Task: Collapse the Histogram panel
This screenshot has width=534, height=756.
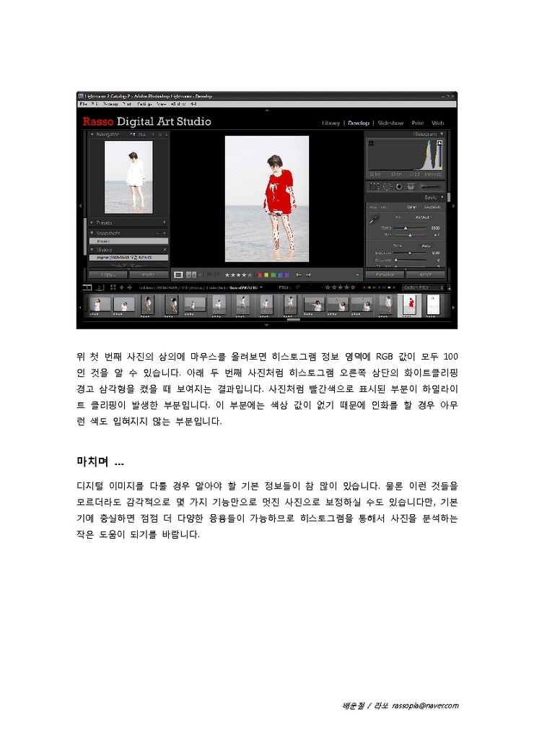Action: 442,134
